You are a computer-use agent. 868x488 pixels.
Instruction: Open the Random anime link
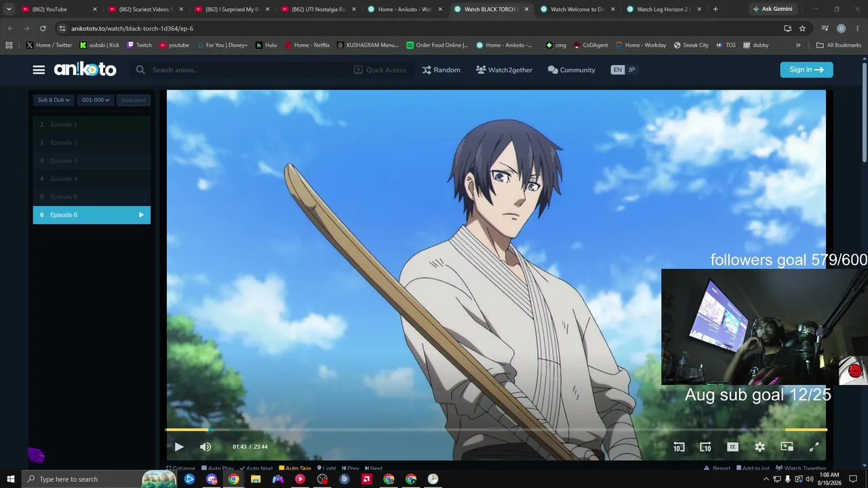(x=441, y=70)
